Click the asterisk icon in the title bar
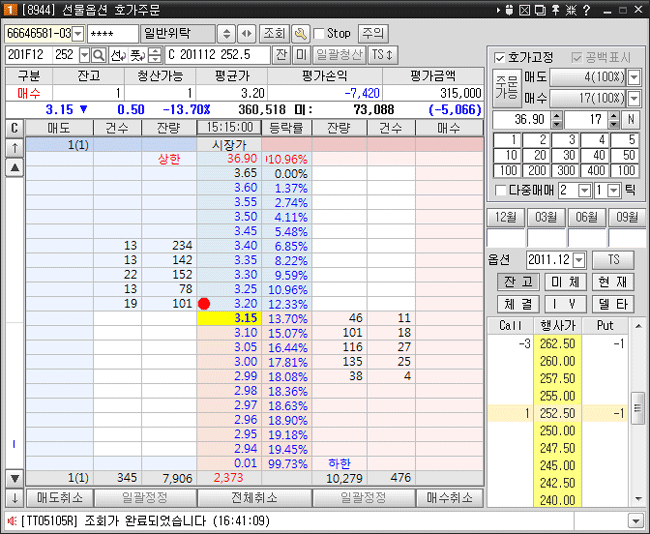650x534 pixels. click(571, 10)
